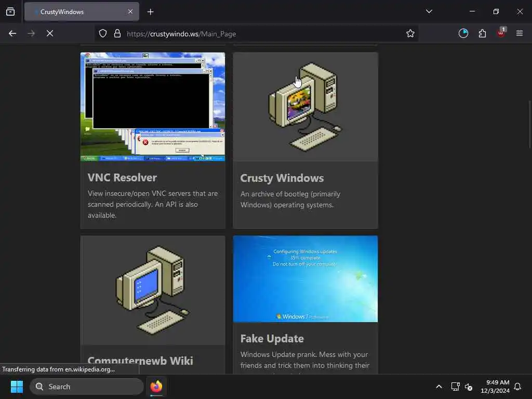532x399 pixels.
Task: Click the page vertical scrollbar thumb
Action: click(x=529, y=124)
